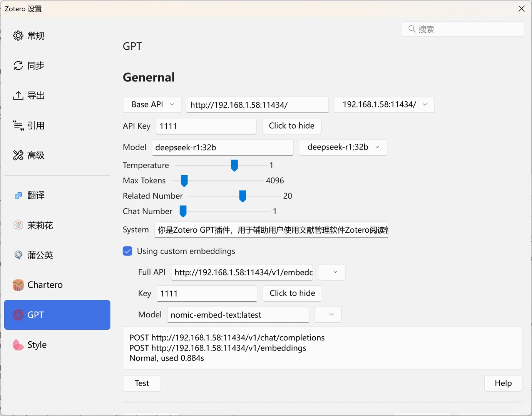Click the translate icon beside 翻译
532x416 pixels.
tap(18, 196)
